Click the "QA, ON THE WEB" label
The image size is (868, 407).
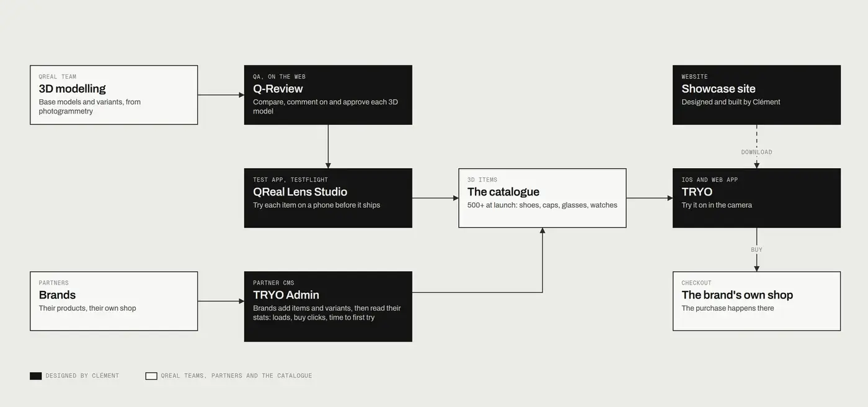coord(279,77)
